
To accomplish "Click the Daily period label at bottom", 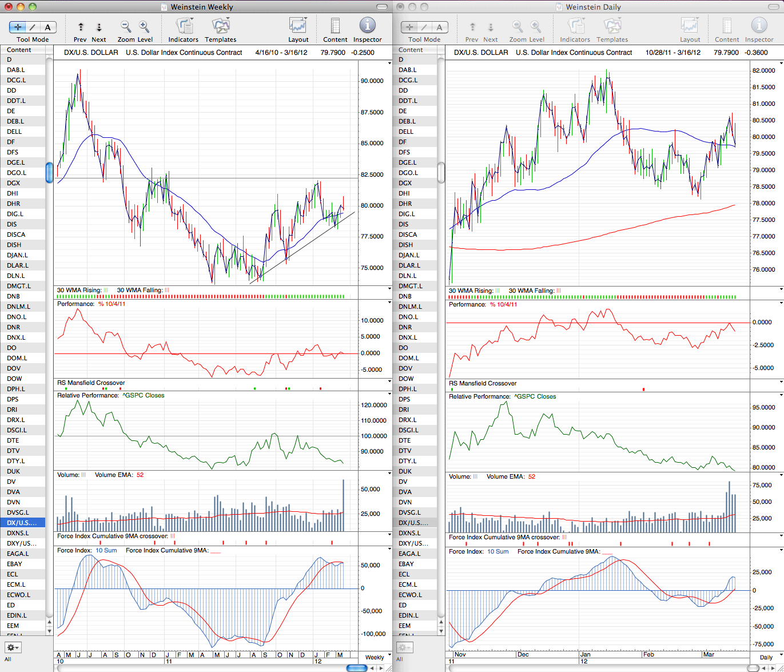I will click(766, 657).
